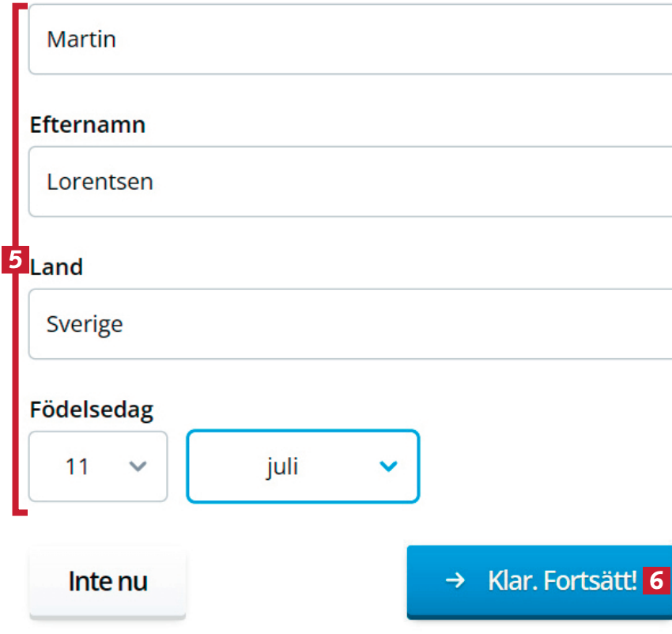
Task: Click the red number 6 marker
Action: point(655,581)
